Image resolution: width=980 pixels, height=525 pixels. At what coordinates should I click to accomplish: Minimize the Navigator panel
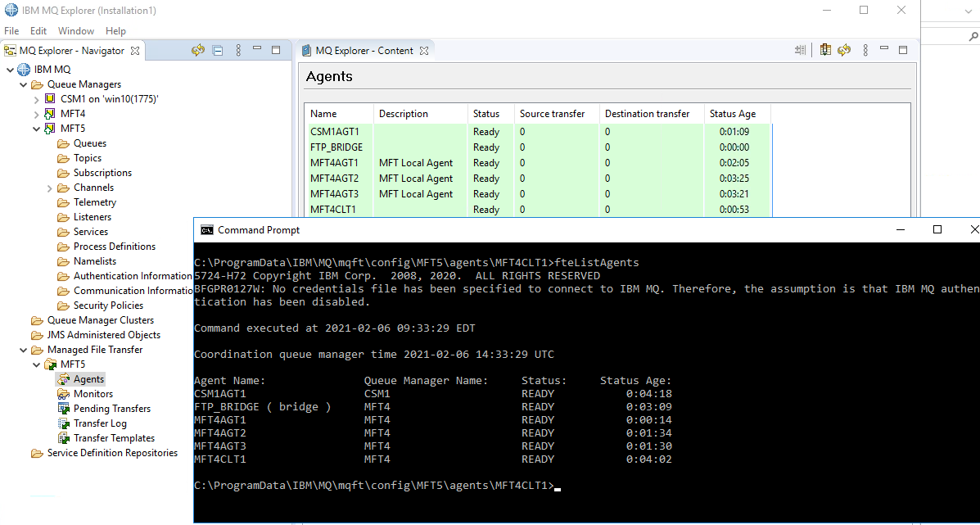point(257,48)
